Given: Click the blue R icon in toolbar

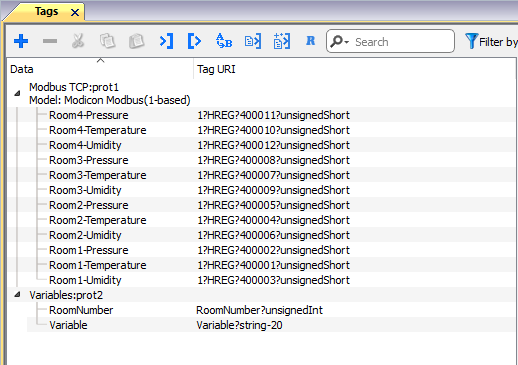Looking at the screenshot, I should pos(311,41).
